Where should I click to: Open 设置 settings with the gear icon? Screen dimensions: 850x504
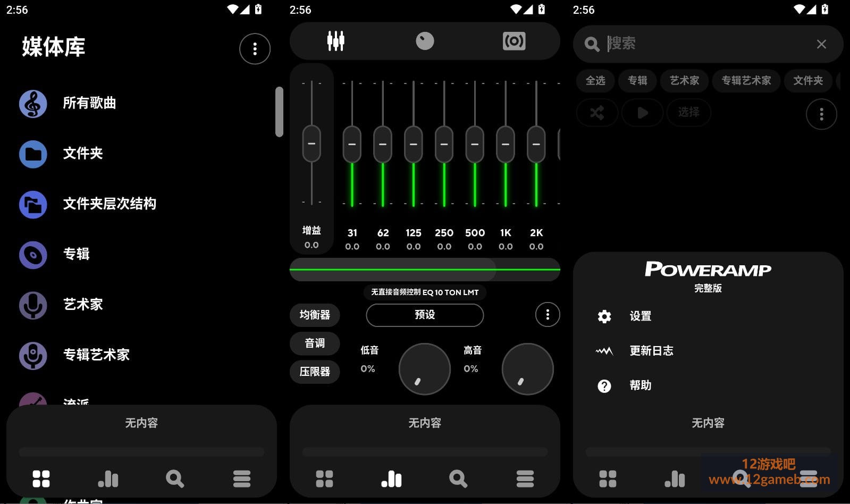pos(624,316)
